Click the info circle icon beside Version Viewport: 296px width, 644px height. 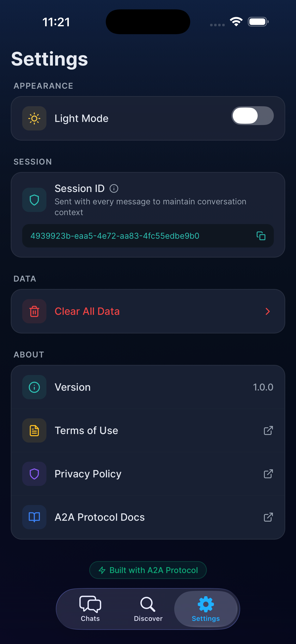point(34,387)
